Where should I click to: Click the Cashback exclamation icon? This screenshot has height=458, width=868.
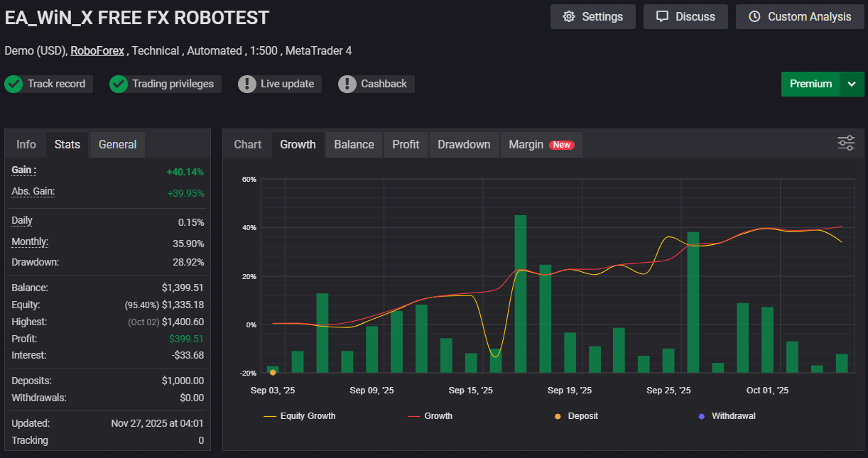pyautogui.click(x=347, y=84)
